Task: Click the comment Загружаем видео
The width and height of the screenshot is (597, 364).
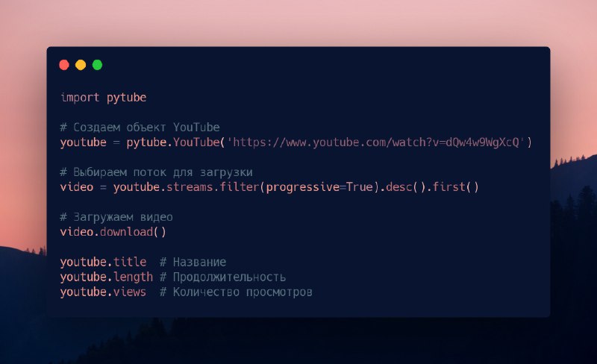Action: coord(116,217)
